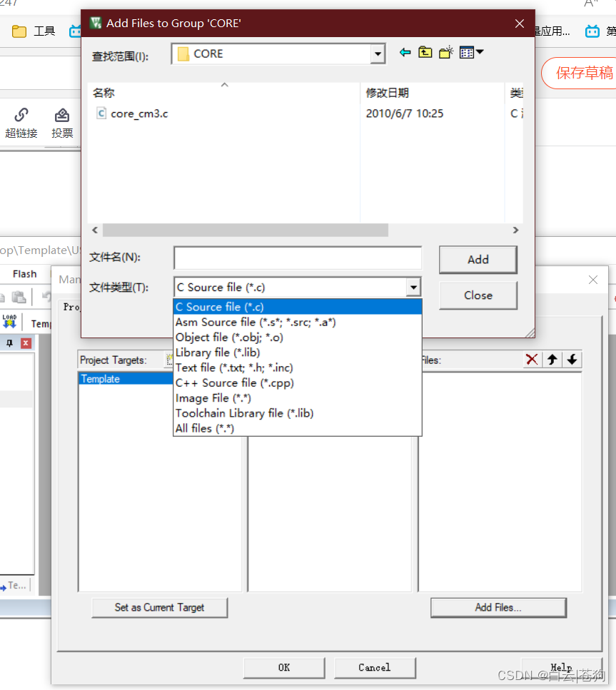Open the view menu icon
The width and height of the screenshot is (616, 690).
pos(471,52)
